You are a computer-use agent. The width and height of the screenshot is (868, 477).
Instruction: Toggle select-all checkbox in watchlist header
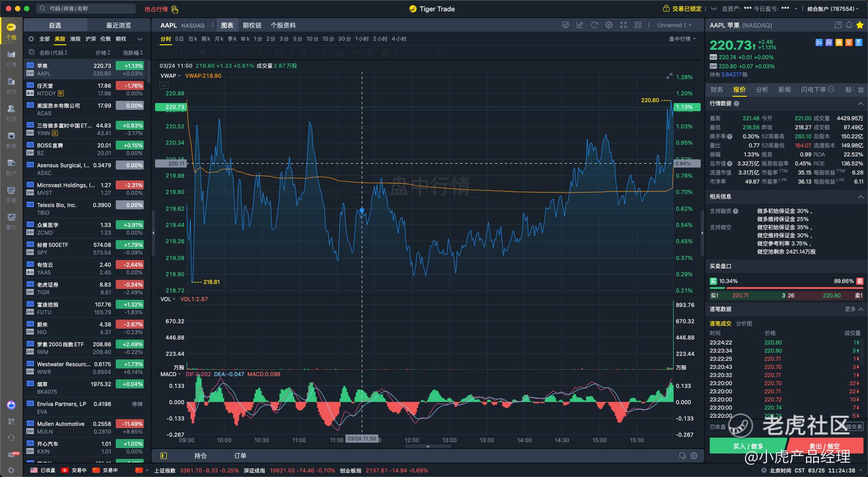[x=31, y=52]
